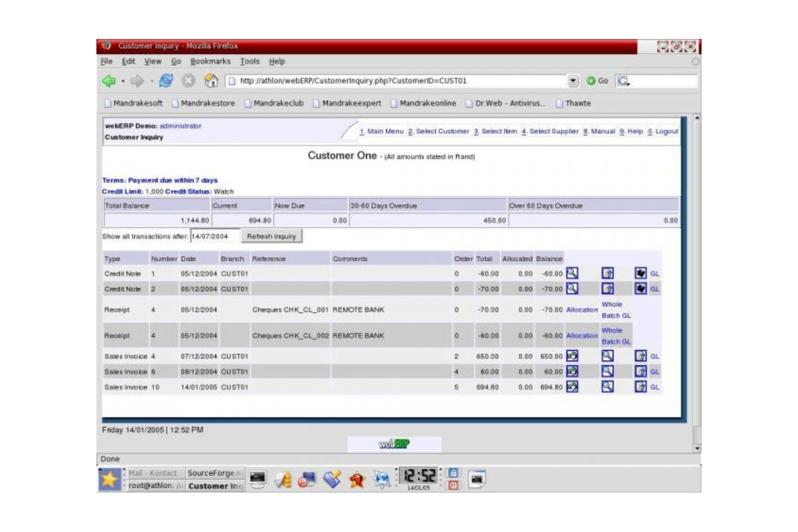This screenshot has height=532, width=798.
Task: Click the page-arrow icon for Sales Invoice 6
Action: (640, 371)
